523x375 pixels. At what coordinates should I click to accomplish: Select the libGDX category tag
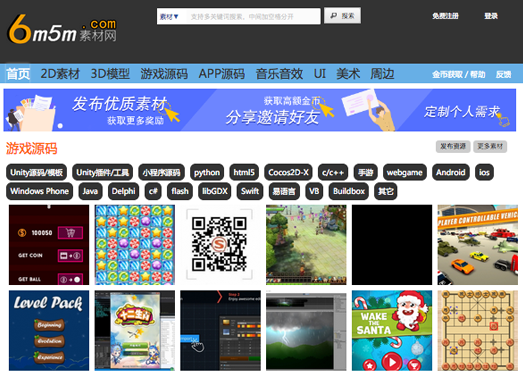[215, 191]
